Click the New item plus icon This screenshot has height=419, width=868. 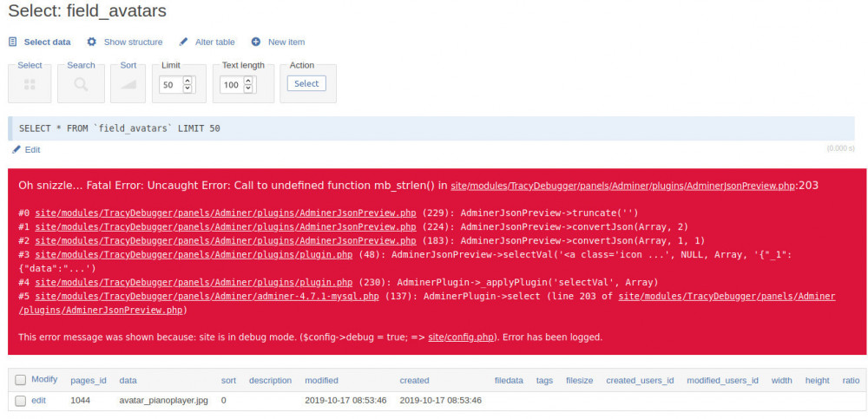tap(256, 42)
